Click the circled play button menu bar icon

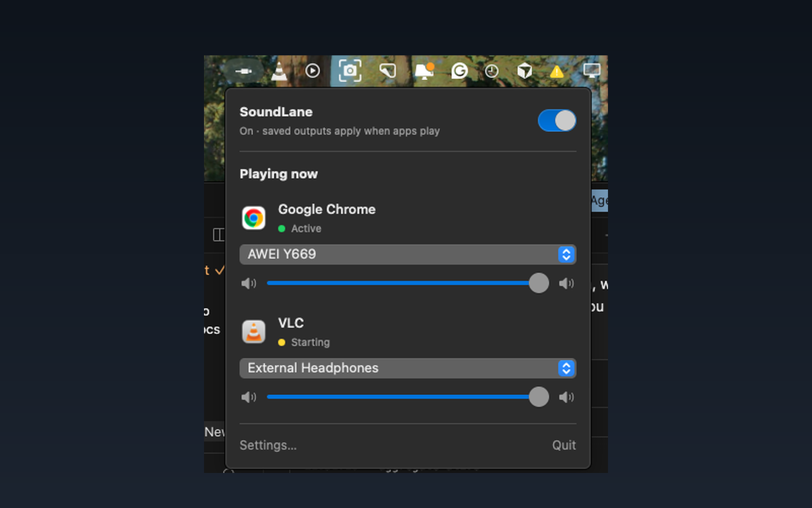point(313,71)
